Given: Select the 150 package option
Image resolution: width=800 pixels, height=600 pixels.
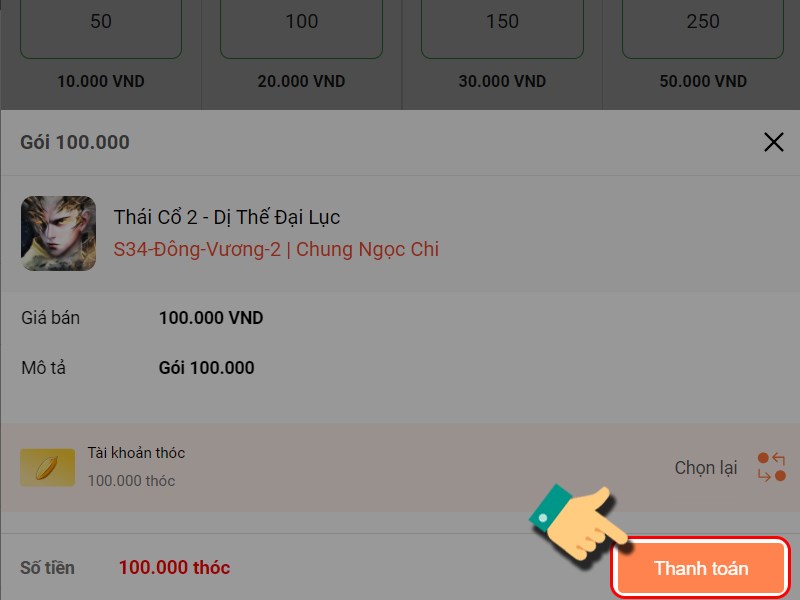Looking at the screenshot, I should [x=502, y=24].
